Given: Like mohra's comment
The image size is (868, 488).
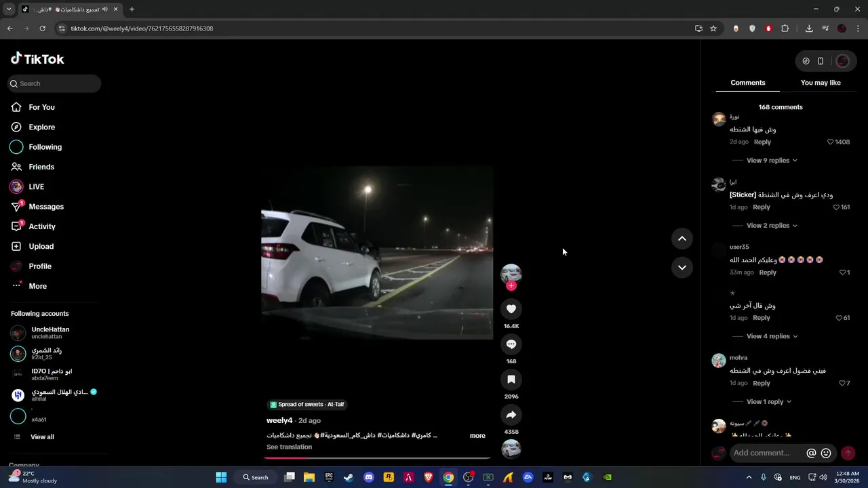Looking at the screenshot, I should 842,384.
